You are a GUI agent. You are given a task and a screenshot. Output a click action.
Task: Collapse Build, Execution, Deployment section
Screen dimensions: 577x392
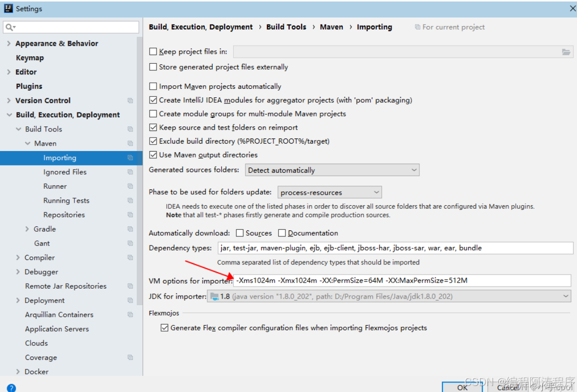pos(9,115)
